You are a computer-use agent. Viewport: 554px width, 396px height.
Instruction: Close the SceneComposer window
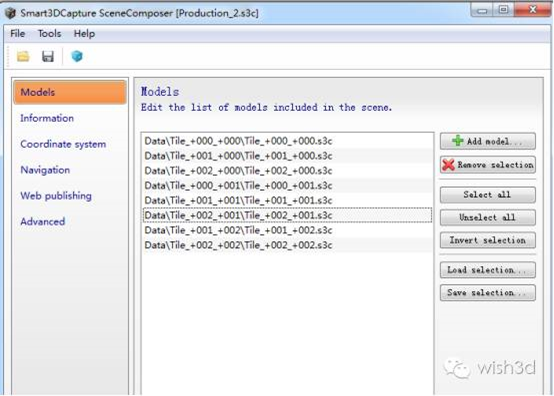[533, 10]
